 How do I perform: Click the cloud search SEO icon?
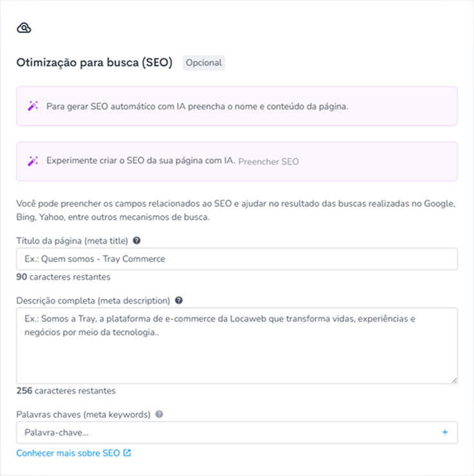click(x=24, y=28)
